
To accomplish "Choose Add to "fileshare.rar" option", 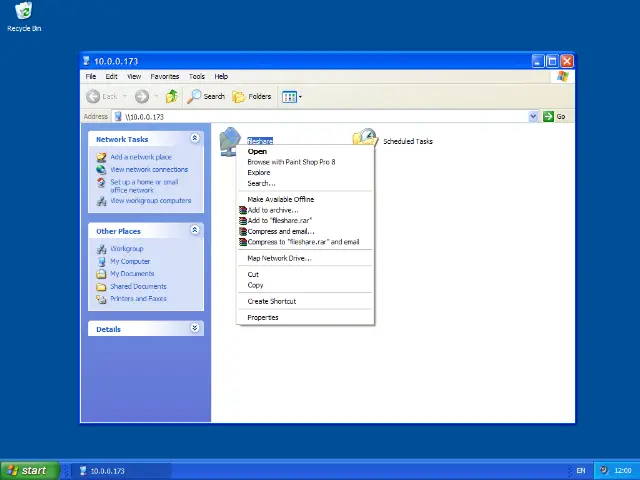I will (305, 220).
